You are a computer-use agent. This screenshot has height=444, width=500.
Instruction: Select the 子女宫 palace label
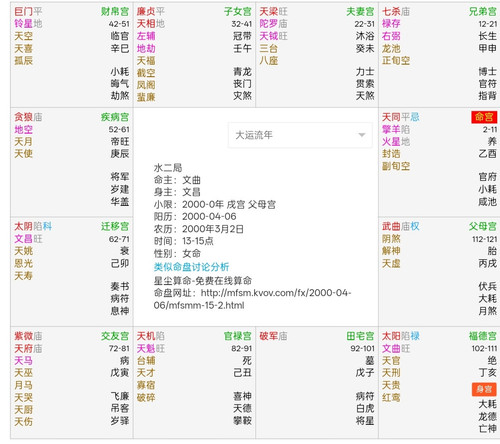(238, 11)
